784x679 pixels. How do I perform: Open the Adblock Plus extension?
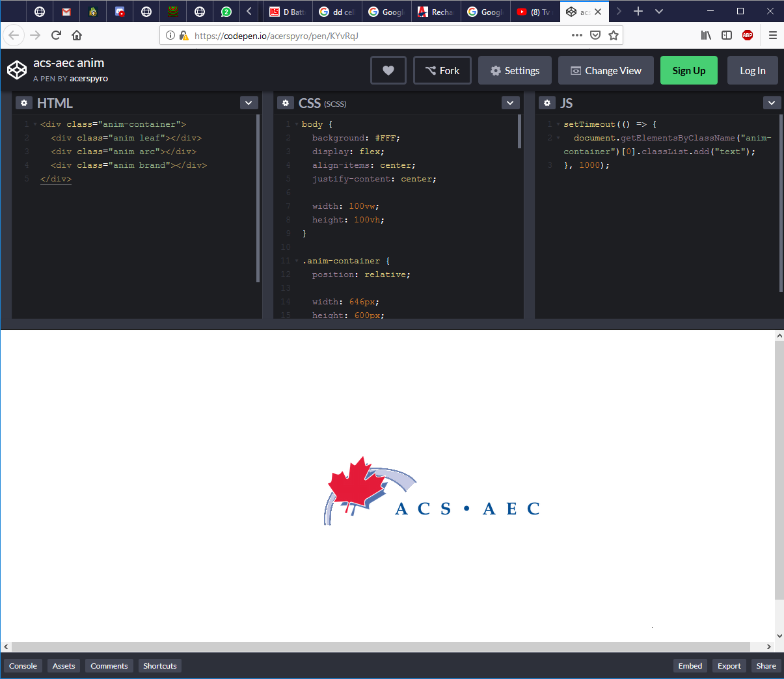[748, 35]
